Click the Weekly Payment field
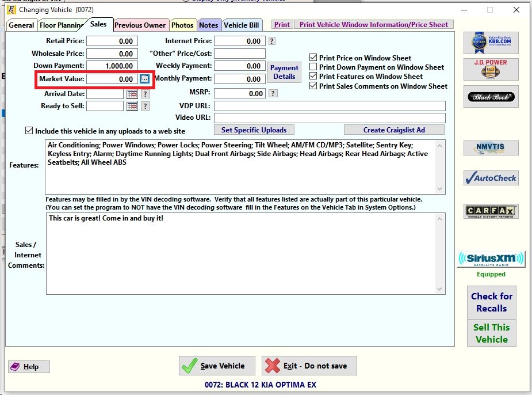 [x=239, y=66]
